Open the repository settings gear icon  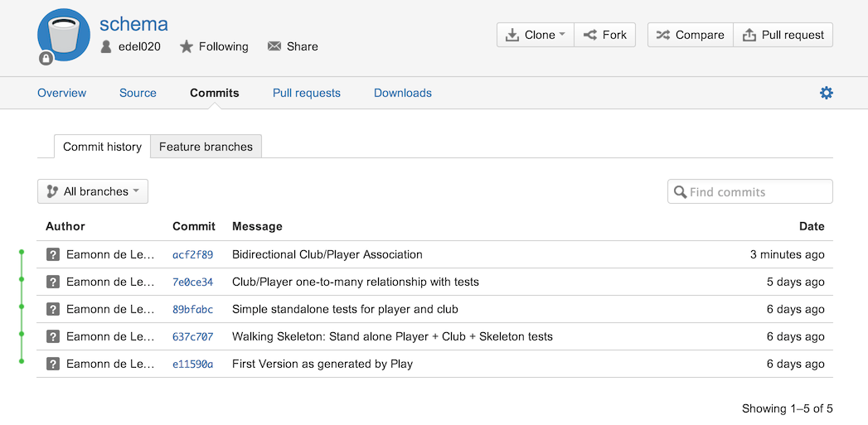[826, 93]
